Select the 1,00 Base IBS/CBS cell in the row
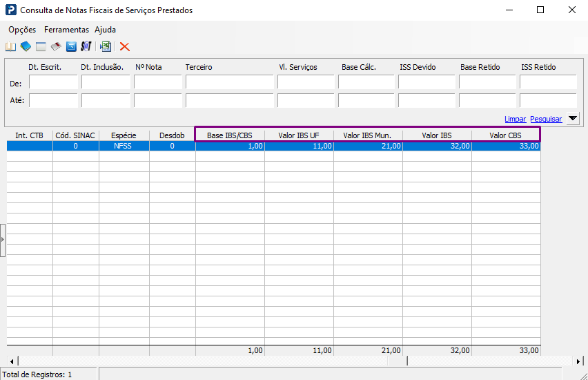The width and height of the screenshot is (588, 380). (230, 146)
